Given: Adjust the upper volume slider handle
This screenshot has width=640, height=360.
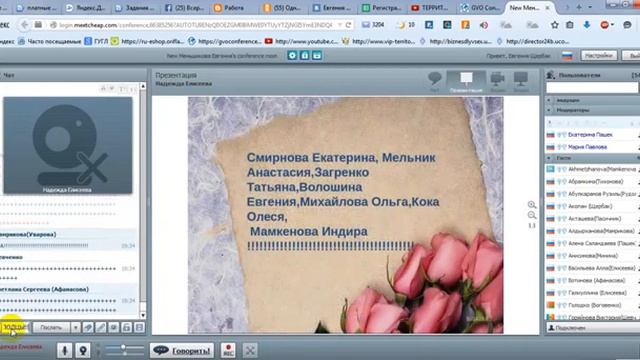Looking at the screenshot, I should [x=123, y=347].
